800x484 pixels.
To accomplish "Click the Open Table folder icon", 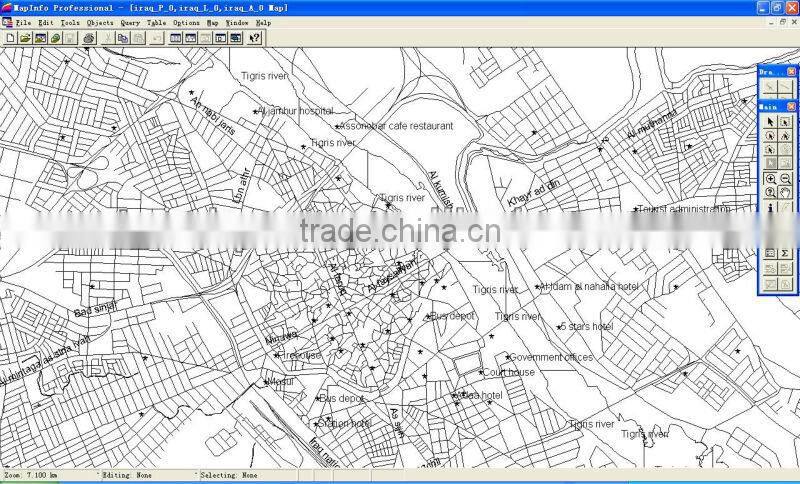I will (x=25, y=38).
